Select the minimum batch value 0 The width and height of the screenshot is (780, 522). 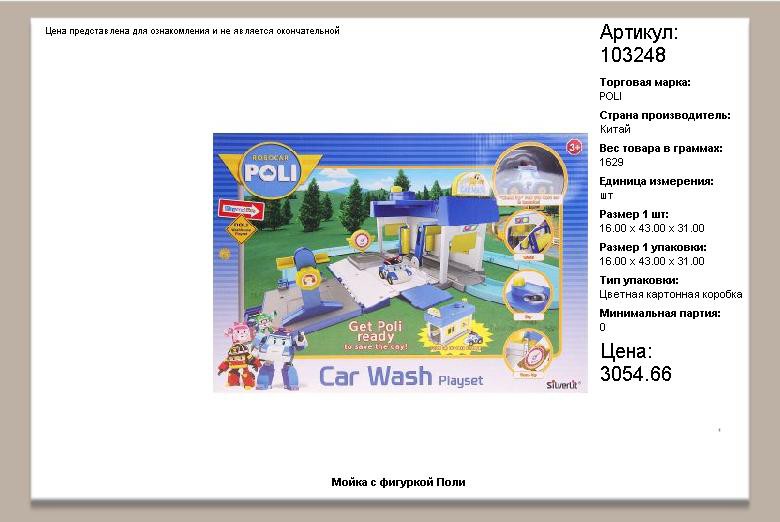coord(602,327)
